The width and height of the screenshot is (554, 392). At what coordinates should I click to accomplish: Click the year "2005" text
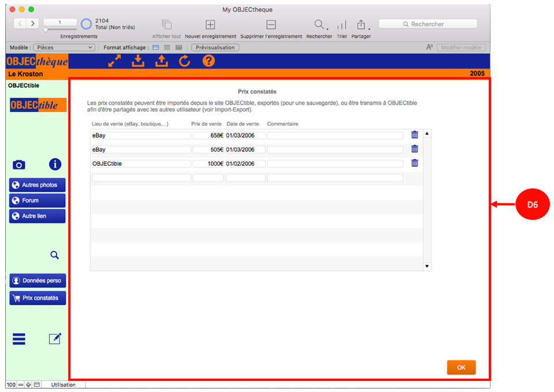pos(477,73)
